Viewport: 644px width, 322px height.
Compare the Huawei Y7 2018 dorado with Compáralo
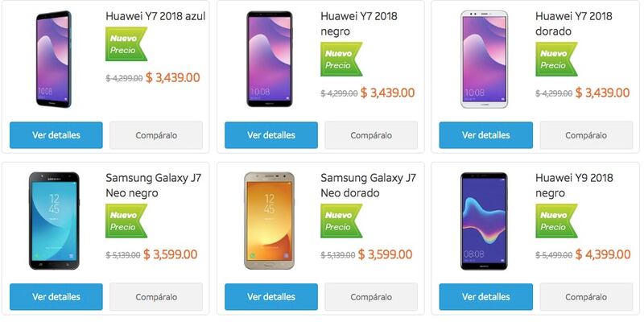[x=586, y=135]
